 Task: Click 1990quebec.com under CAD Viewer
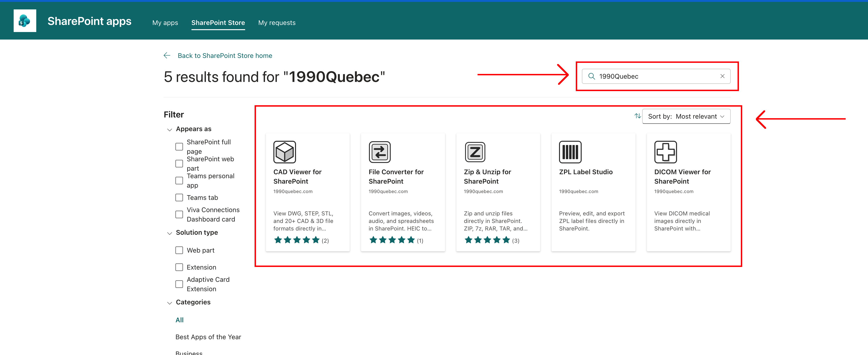pyautogui.click(x=293, y=191)
